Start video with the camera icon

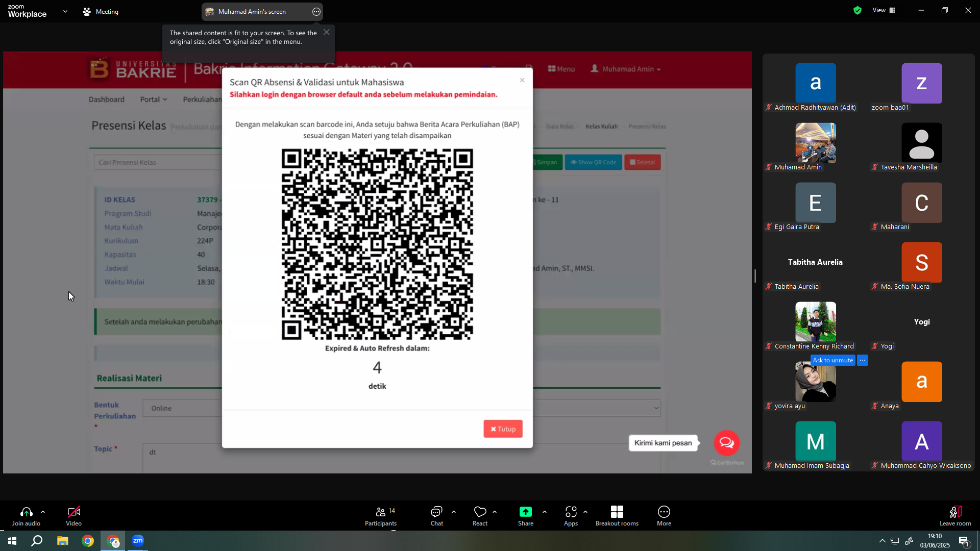73,512
